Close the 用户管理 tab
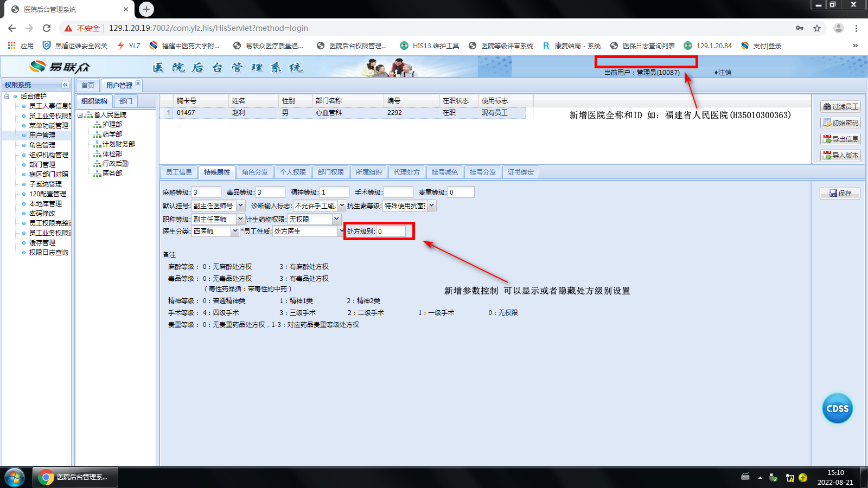This screenshot has height=488, width=868. tap(138, 84)
